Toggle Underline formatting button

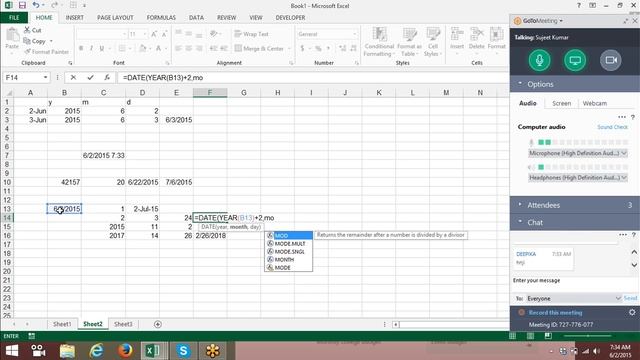102,48
